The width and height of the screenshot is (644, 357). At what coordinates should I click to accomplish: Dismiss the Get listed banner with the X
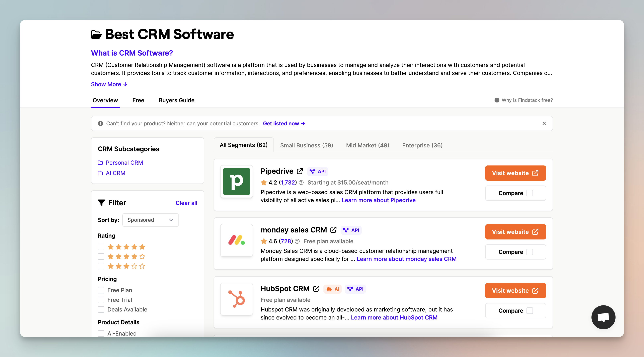[x=544, y=123]
